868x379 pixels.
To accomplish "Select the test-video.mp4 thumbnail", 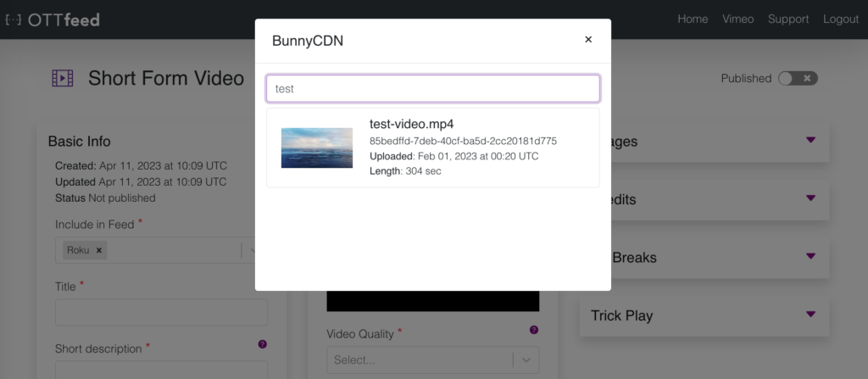I will click(x=317, y=148).
